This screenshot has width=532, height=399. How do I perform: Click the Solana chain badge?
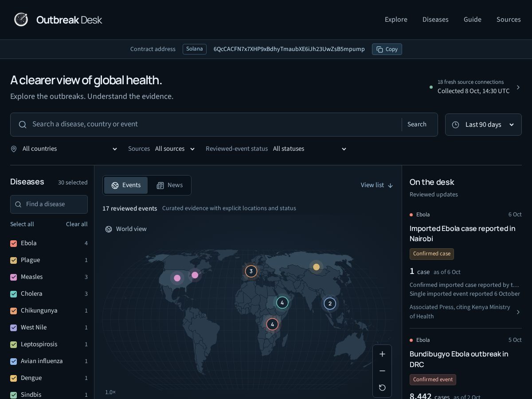195,49
